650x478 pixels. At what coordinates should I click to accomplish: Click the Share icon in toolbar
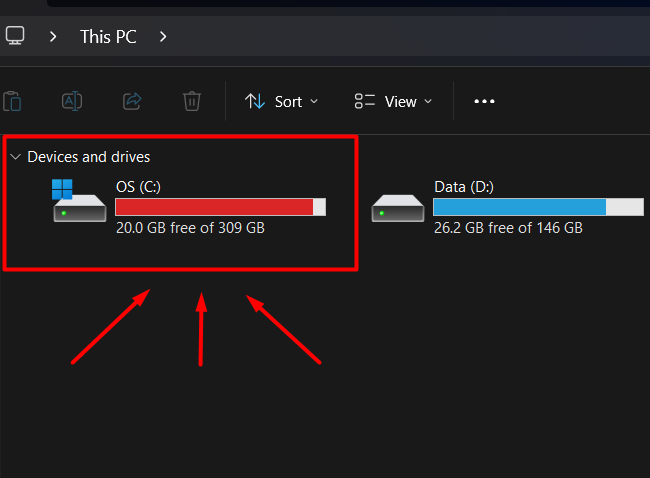click(x=132, y=101)
